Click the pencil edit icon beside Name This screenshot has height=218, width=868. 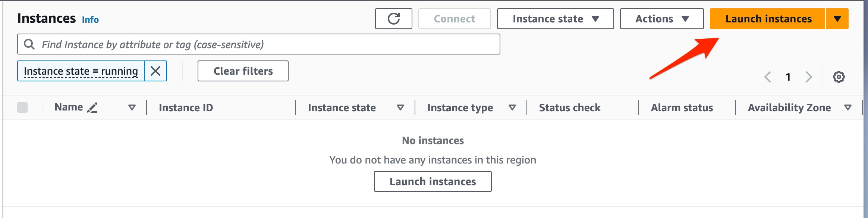tap(92, 108)
